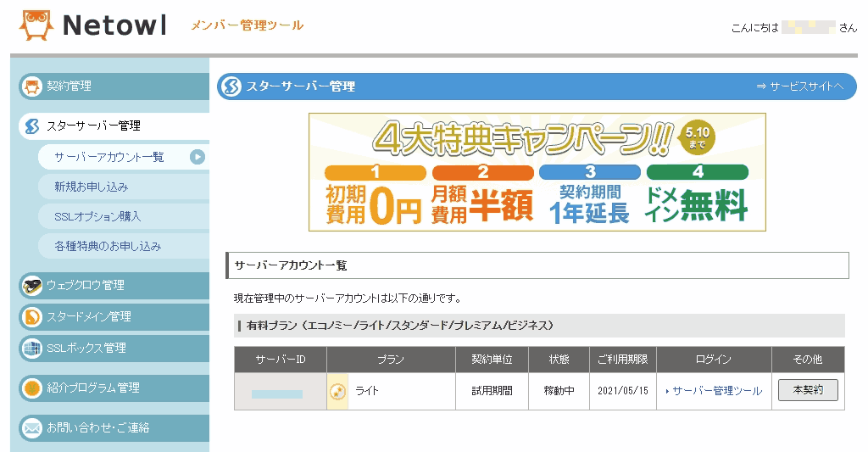The width and height of the screenshot is (868, 452).
Task: Click the サーバーアカウント一覧 page heading box
Action: [537, 266]
